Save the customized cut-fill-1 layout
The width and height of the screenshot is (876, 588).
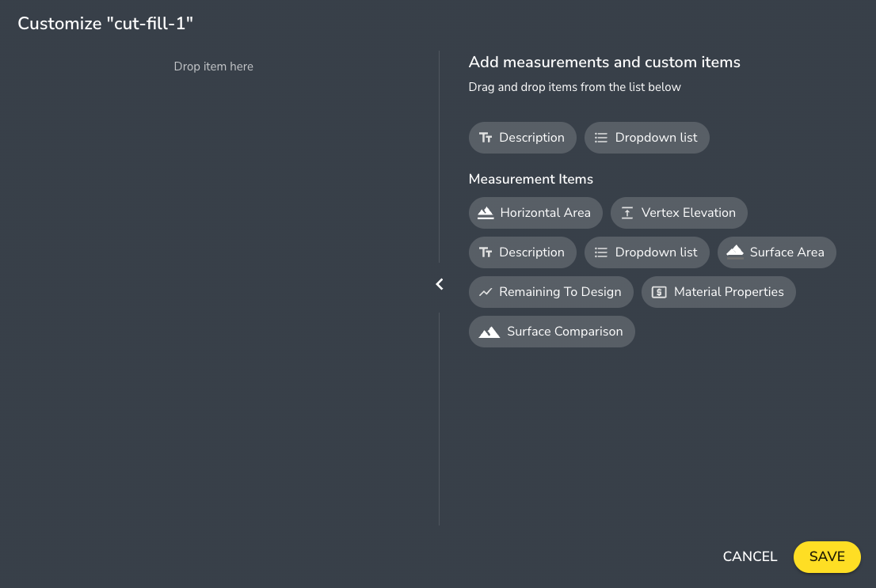pyautogui.click(x=827, y=556)
